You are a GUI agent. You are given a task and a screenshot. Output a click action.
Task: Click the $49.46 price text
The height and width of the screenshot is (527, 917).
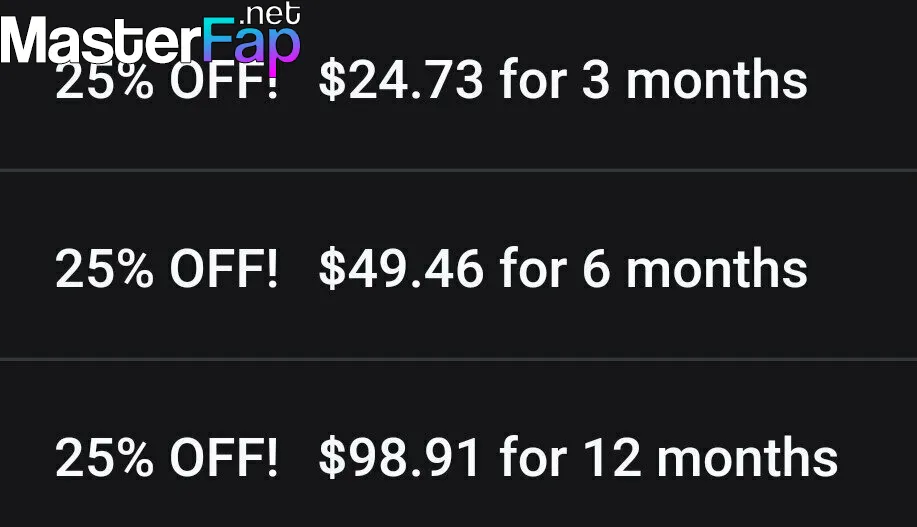click(401, 269)
